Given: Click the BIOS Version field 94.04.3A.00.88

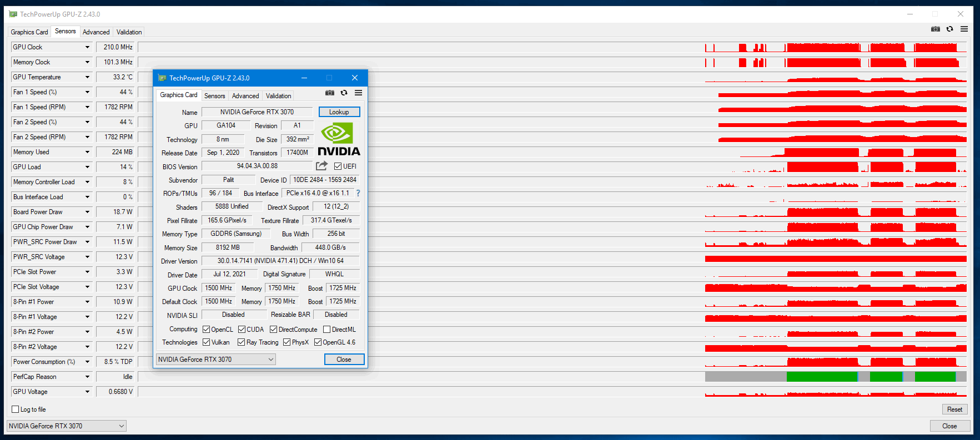Looking at the screenshot, I should click(x=257, y=166).
